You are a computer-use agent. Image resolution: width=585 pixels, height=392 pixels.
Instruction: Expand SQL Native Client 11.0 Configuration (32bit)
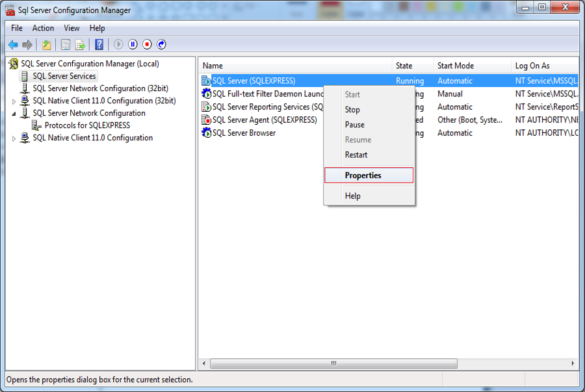click(x=14, y=101)
